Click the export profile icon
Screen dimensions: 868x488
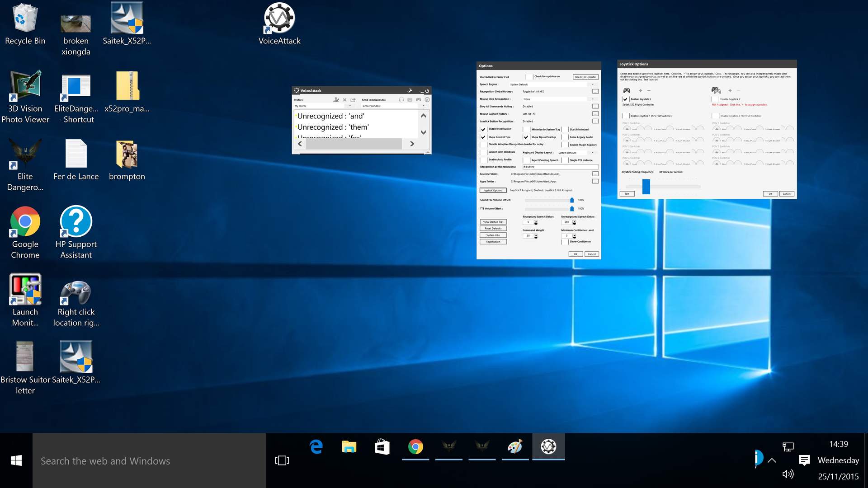[353, 99]
